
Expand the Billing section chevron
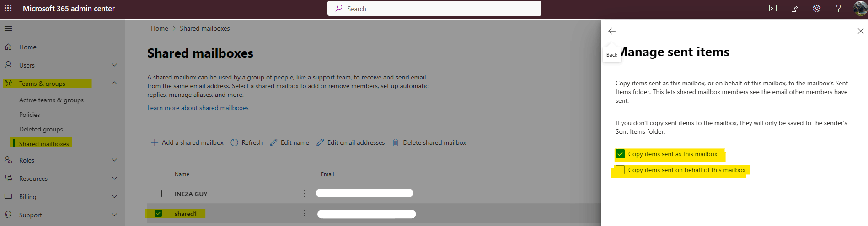[114, 196]
